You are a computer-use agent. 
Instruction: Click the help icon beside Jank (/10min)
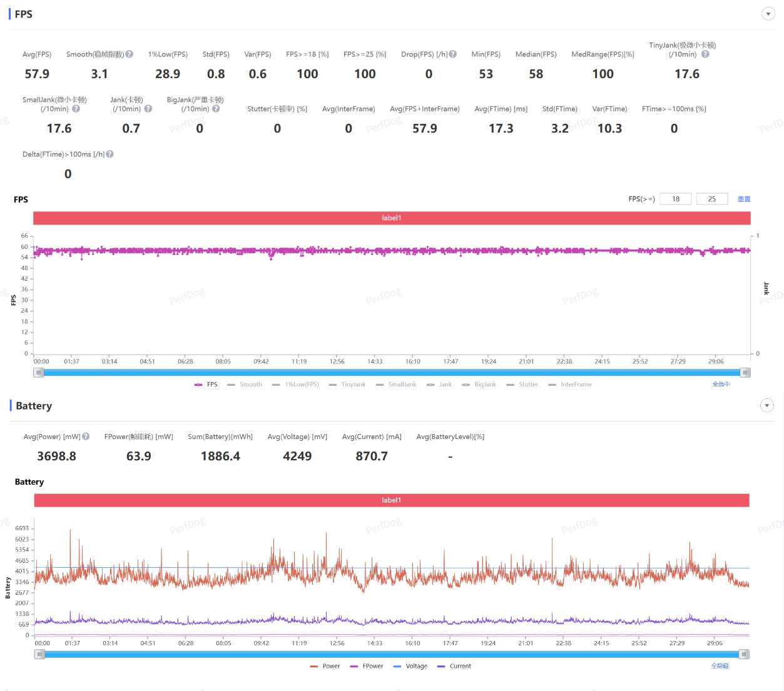click(148, 109)
